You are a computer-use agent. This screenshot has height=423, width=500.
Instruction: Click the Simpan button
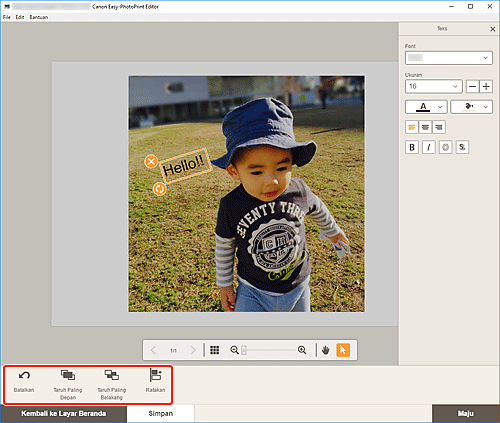[x=161, y=414]
